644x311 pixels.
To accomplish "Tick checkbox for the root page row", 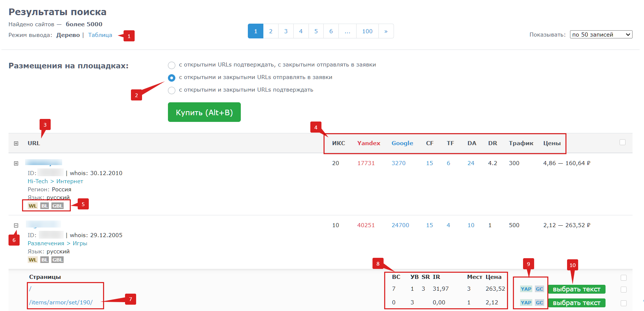I will 624,290.
